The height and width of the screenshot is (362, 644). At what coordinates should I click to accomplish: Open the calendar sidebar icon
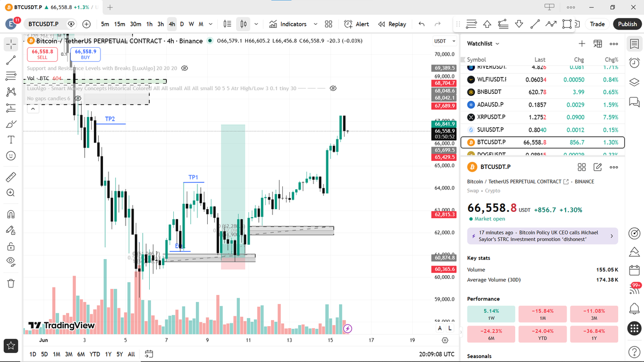tap(634, 270)
